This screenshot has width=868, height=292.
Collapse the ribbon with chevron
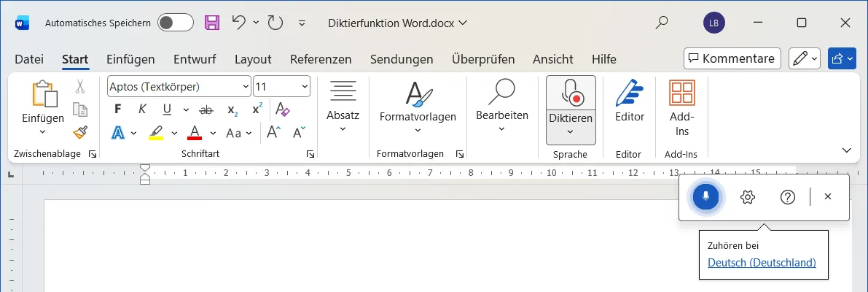(846, 150)
